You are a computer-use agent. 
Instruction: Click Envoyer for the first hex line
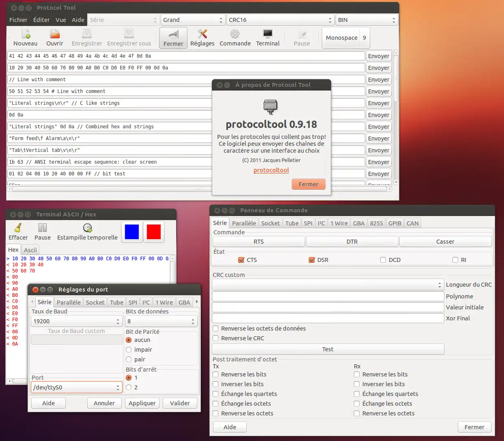point(379,56)
